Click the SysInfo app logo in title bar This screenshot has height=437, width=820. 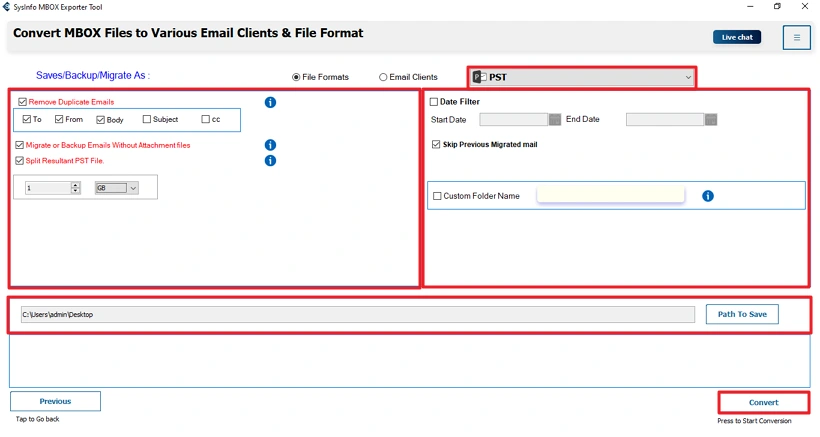pyautogui.click(x=6, y=7)
